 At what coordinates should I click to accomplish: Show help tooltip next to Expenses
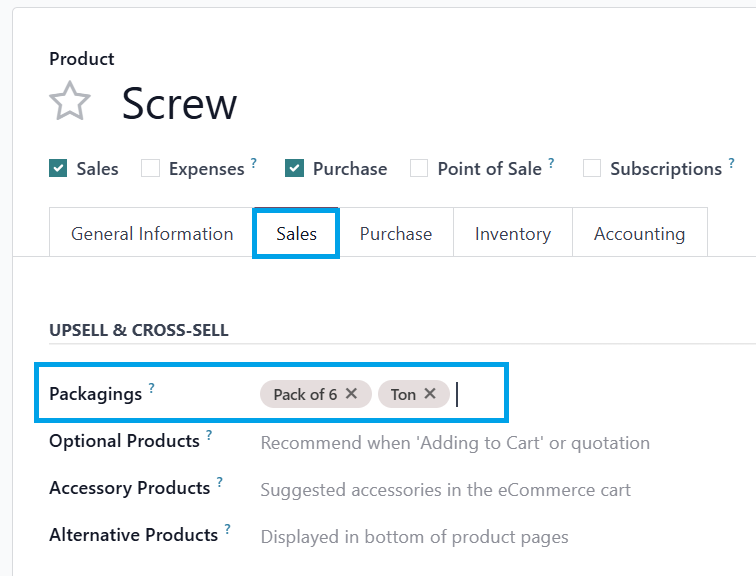point(254,163)
